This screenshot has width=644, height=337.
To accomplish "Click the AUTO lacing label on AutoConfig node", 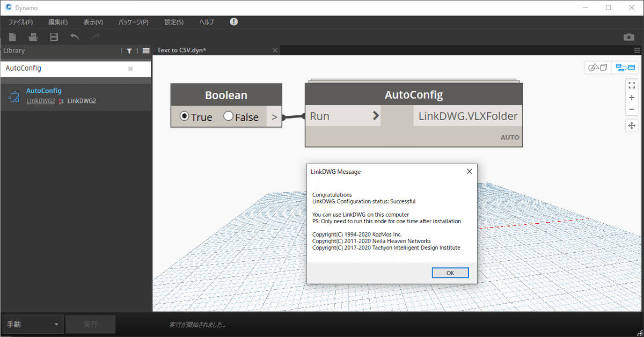I will click(510, 137).
